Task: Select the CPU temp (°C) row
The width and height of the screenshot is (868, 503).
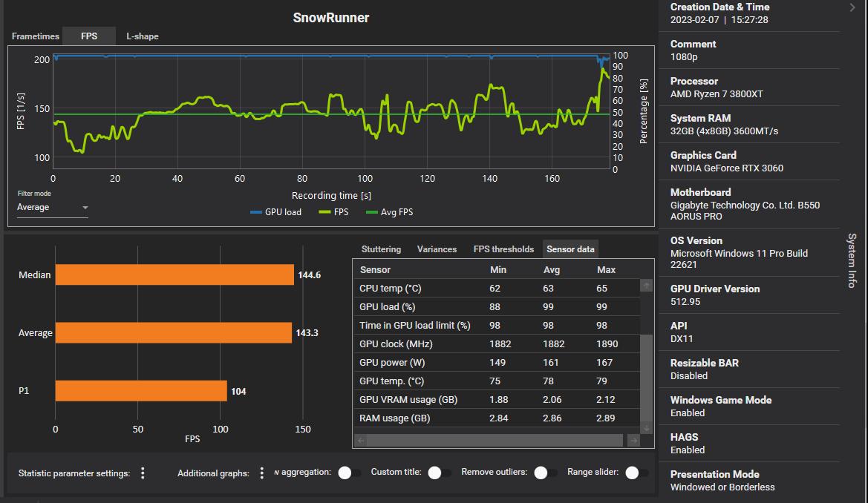Action: [x=497, y=289]
